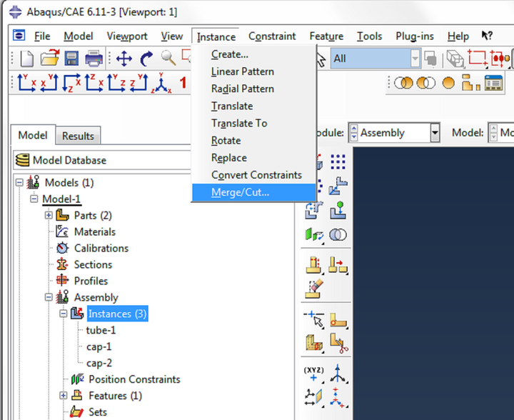
Task: Select the Sets tree item
Action: tap(98, 412)
